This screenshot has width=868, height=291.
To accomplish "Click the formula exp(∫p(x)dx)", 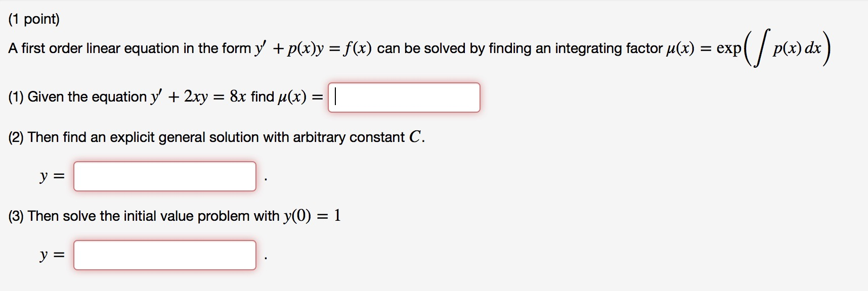I will (x=779, y=48).
